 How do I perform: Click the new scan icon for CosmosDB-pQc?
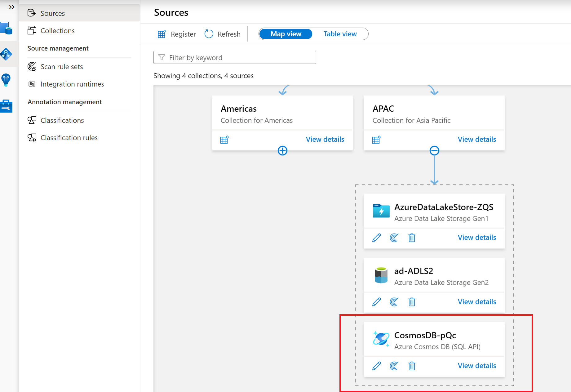394,366
